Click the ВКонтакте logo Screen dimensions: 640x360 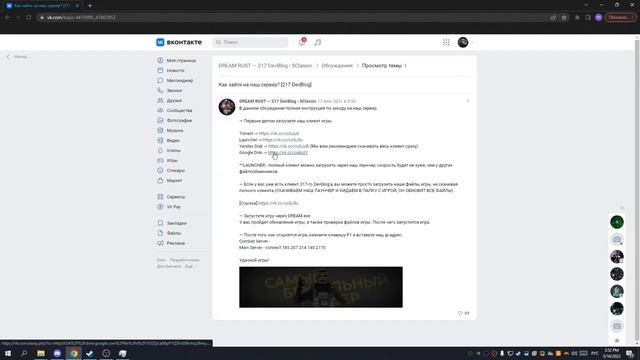coord(179,42)
